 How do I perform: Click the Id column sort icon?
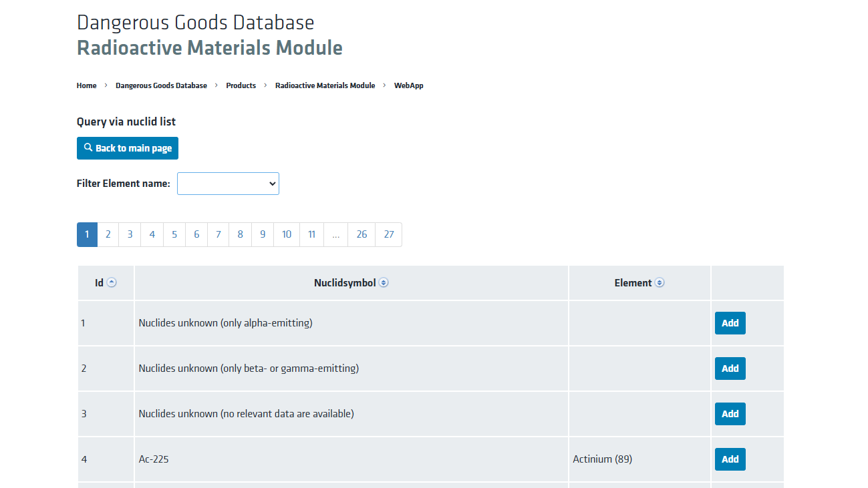(112, 283)
